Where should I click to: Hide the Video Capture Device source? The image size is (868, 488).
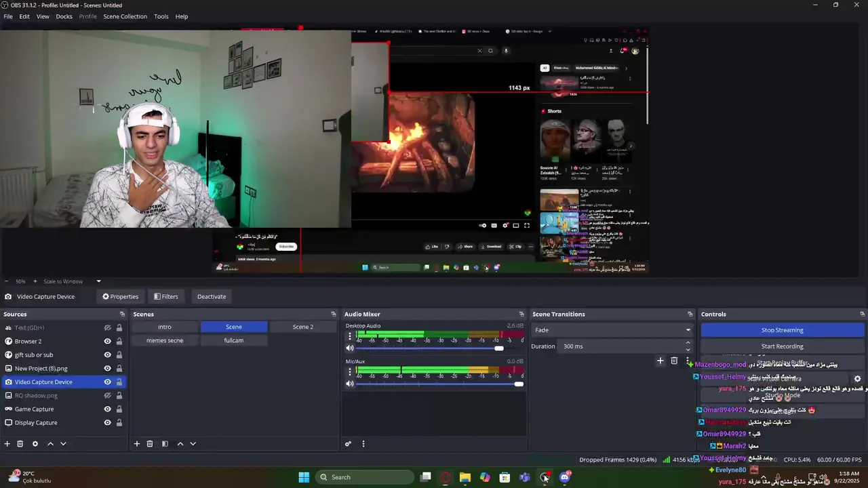pyautogui.click(x=107, y=382)
